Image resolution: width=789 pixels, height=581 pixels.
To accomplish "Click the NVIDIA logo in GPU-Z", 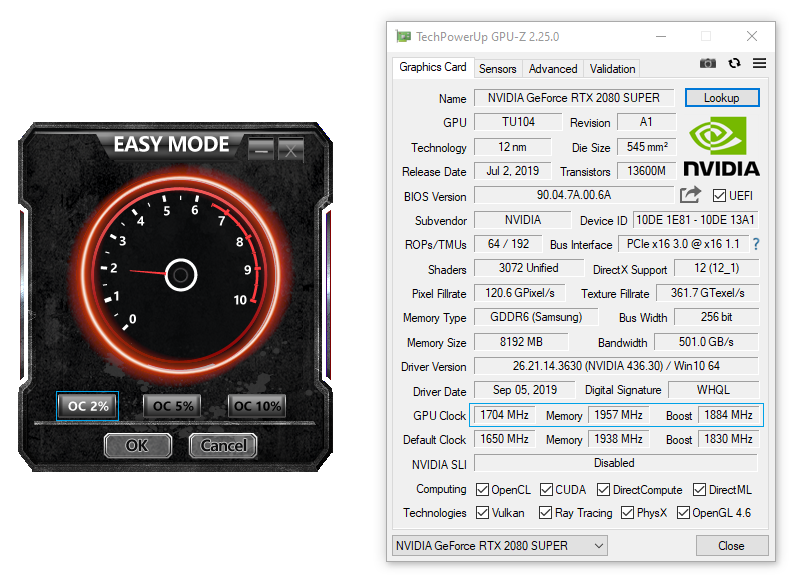I will tap(722, 146).
